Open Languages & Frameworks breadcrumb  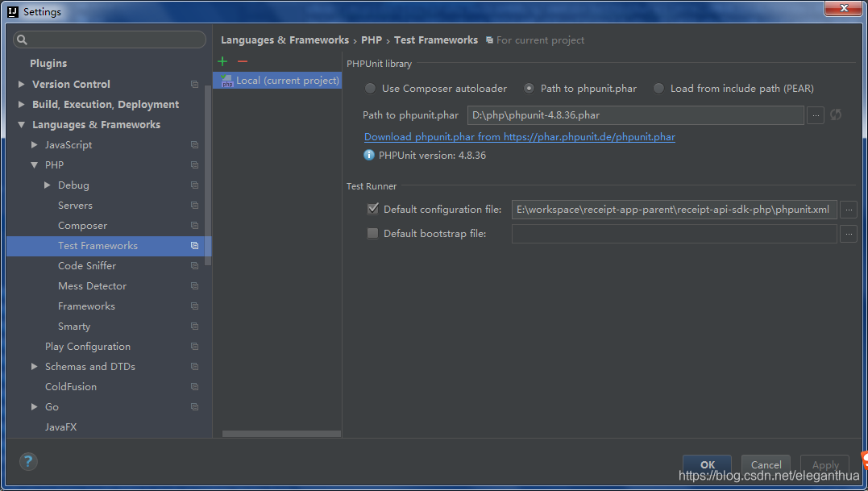click(284, 39)
